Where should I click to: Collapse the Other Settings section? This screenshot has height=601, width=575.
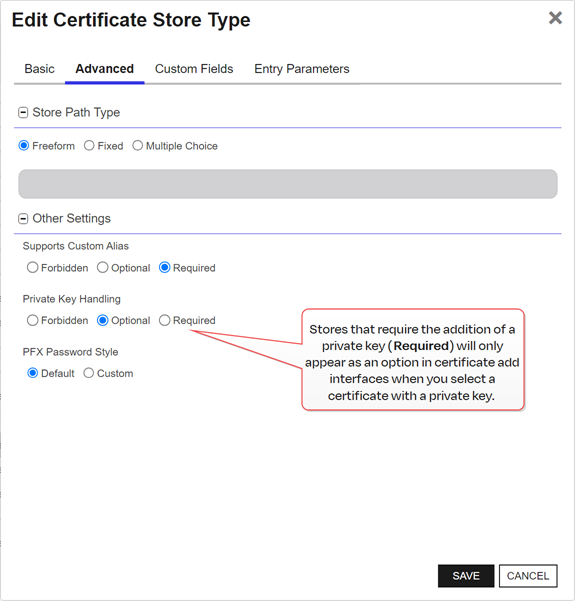[x=23, y=219]
